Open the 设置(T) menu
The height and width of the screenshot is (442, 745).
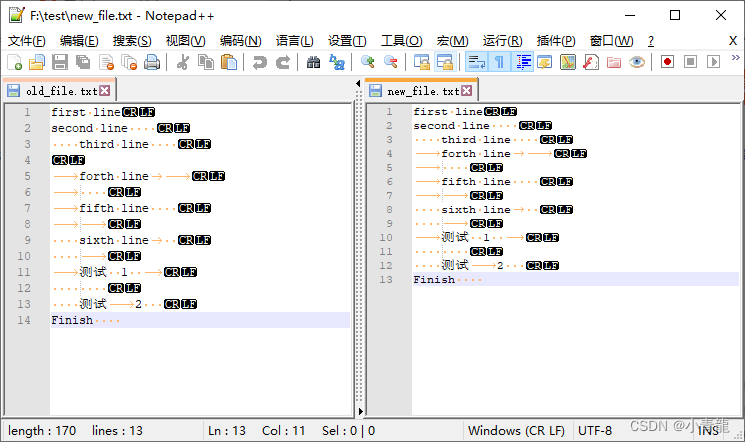click(347, 41)
